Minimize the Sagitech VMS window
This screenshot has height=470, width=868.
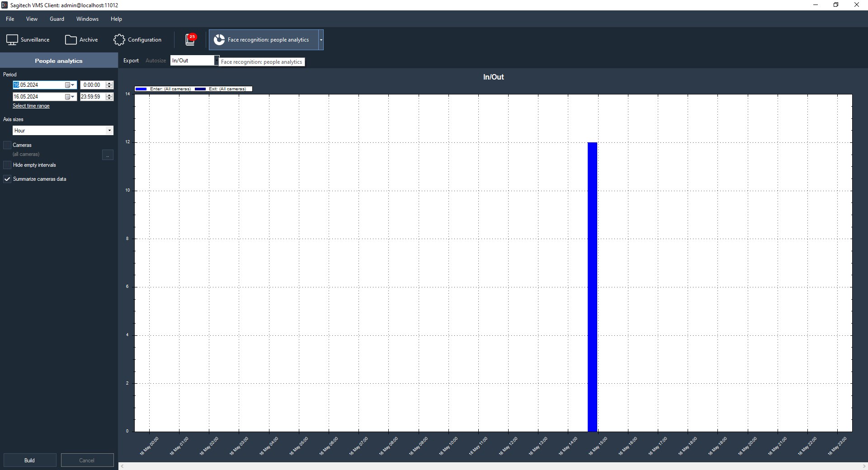816,5
